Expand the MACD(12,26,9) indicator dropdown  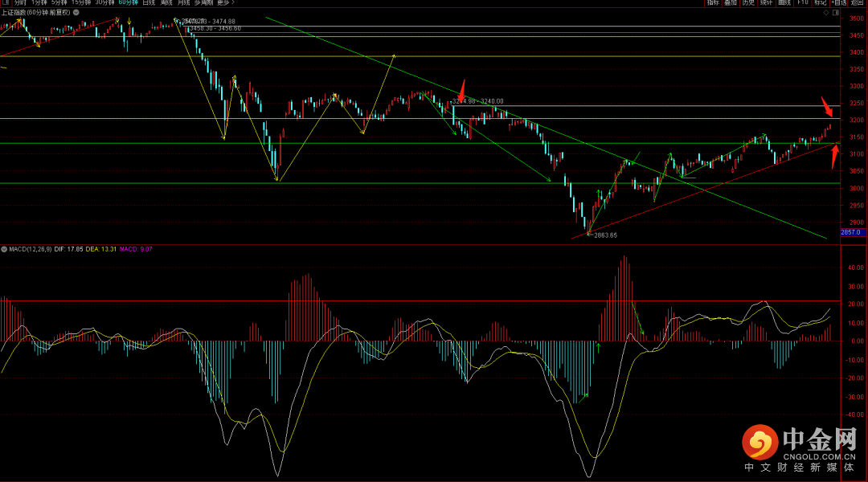4,250
